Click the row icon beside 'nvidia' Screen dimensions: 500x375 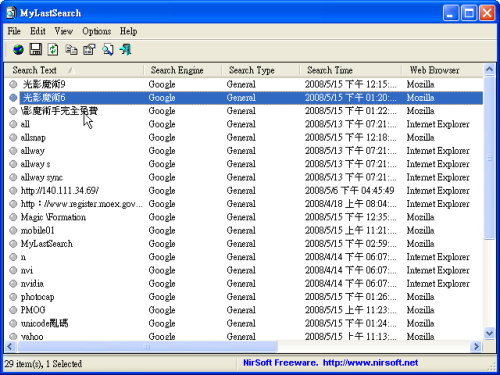point(13,284)
